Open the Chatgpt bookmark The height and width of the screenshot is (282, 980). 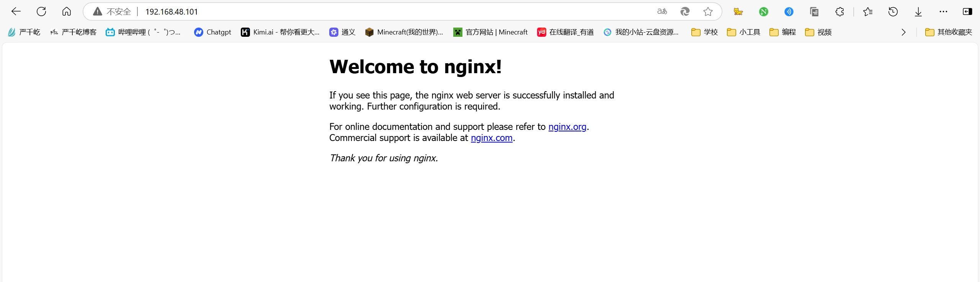212,32
